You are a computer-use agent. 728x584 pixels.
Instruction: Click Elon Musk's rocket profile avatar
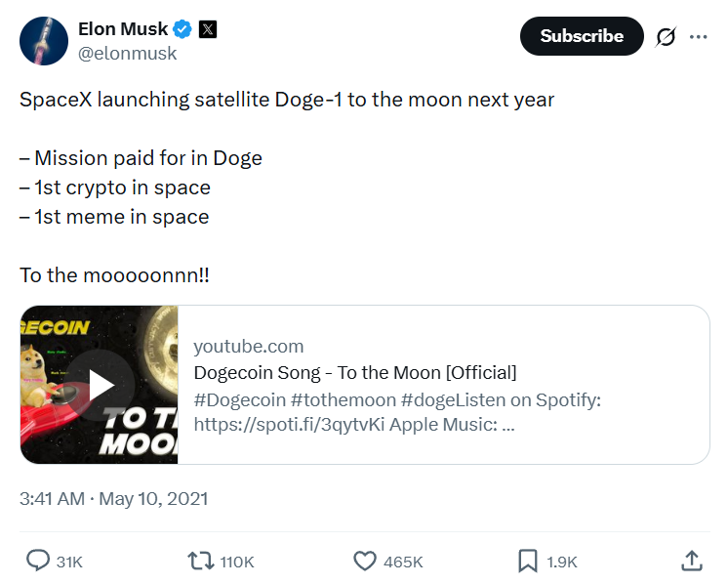(42, 41)
